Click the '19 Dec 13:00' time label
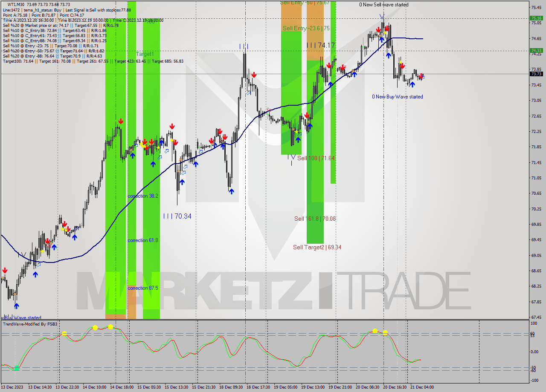546x392 pixels. [313, 387]
